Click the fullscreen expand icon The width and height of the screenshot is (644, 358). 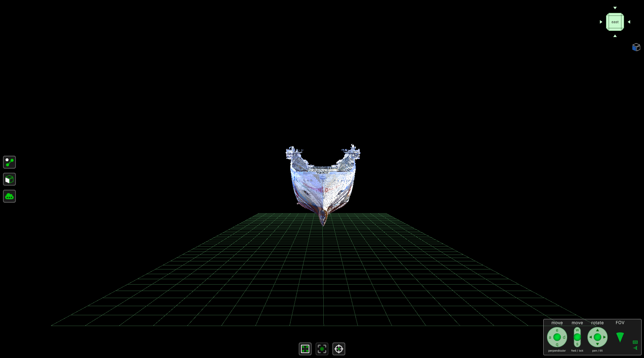305,349
